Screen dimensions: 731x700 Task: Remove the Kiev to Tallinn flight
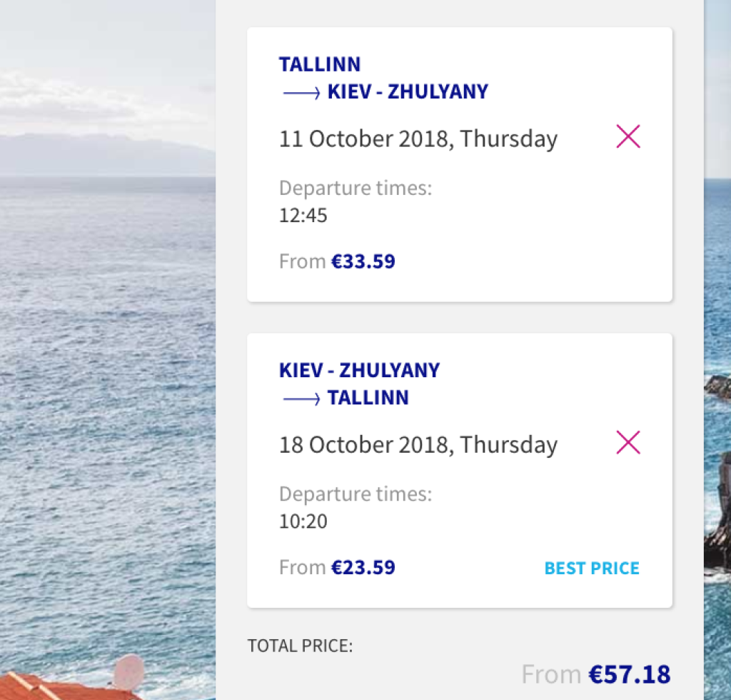(x=627, y=443)
